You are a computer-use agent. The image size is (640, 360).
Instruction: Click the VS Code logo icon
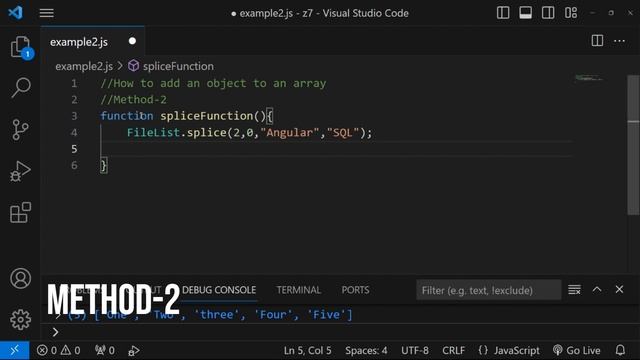tap(16, 13)
